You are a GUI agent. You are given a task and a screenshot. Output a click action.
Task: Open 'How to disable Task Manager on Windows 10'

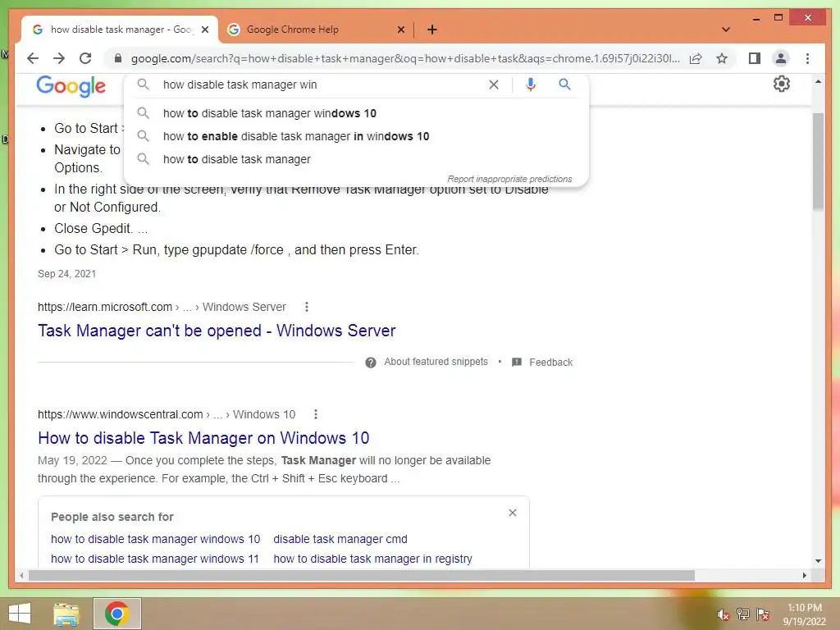(x=203, y=438)
